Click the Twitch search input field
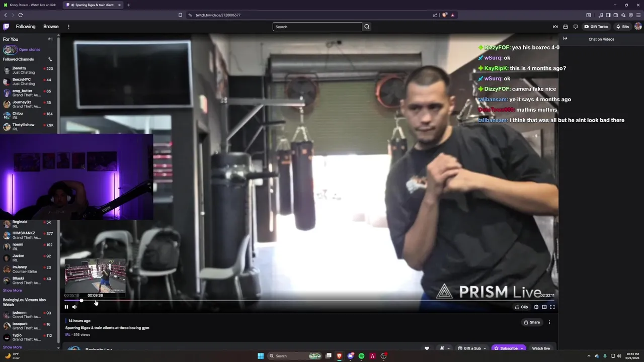This screenshot has height=362, width=644. pyautogui.click(x=317, y=27)
